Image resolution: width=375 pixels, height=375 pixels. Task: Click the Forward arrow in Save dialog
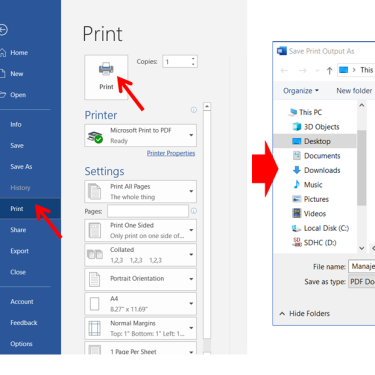click(302, 70)
